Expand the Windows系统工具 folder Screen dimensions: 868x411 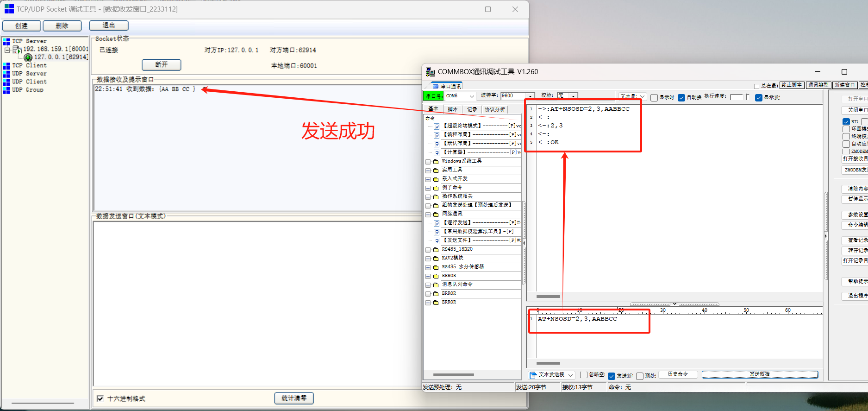428,162
